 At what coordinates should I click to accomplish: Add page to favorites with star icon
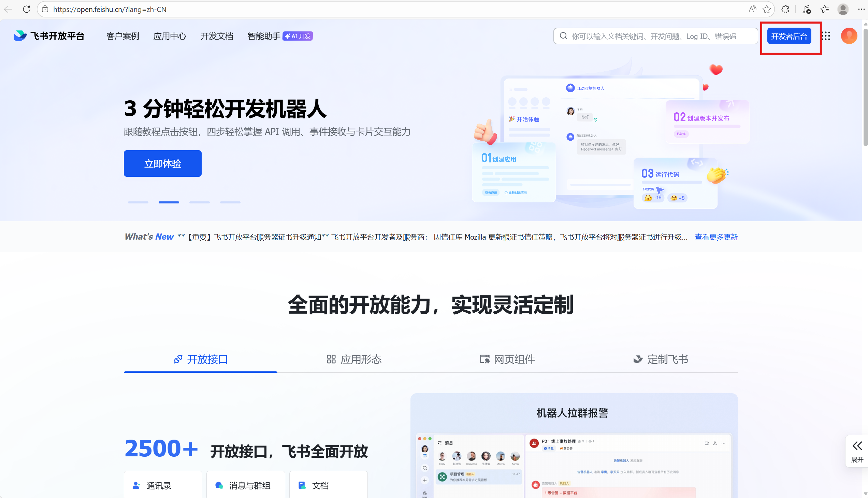(x=766, y=9)
